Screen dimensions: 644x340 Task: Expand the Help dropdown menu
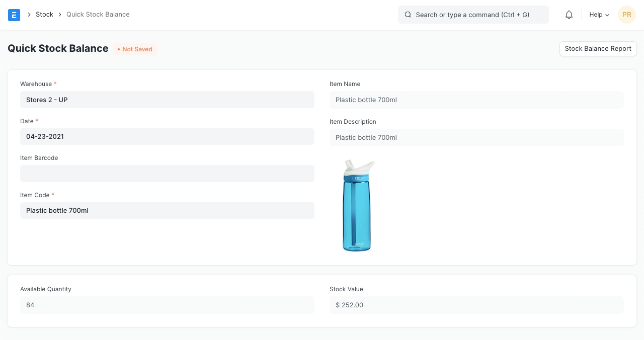599,15
